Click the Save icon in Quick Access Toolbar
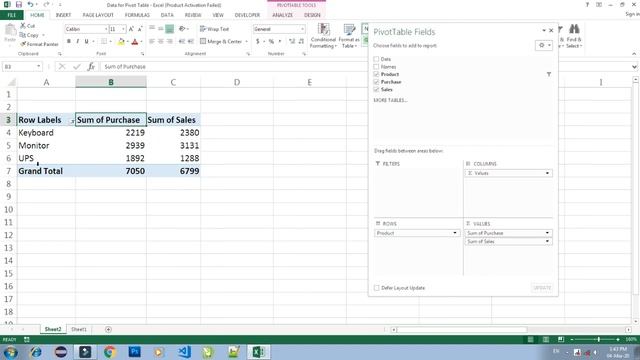640x360 pixels. click(19, 4)
